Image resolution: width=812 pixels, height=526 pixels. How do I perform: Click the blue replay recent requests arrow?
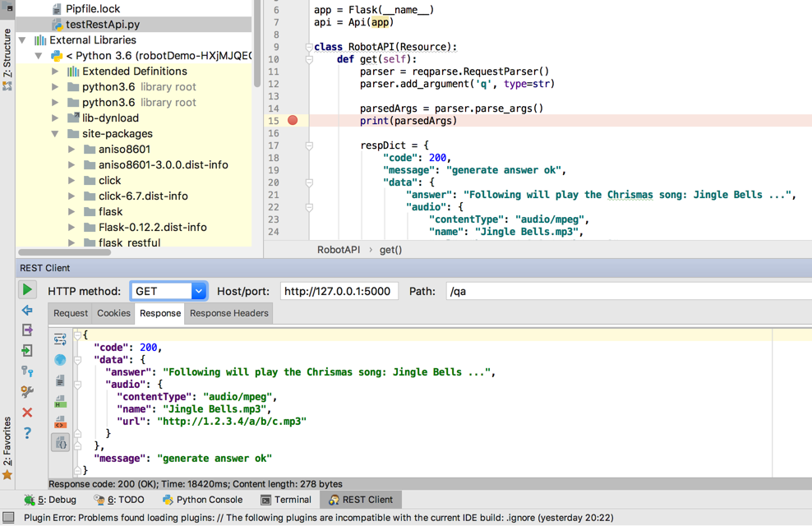27,311
